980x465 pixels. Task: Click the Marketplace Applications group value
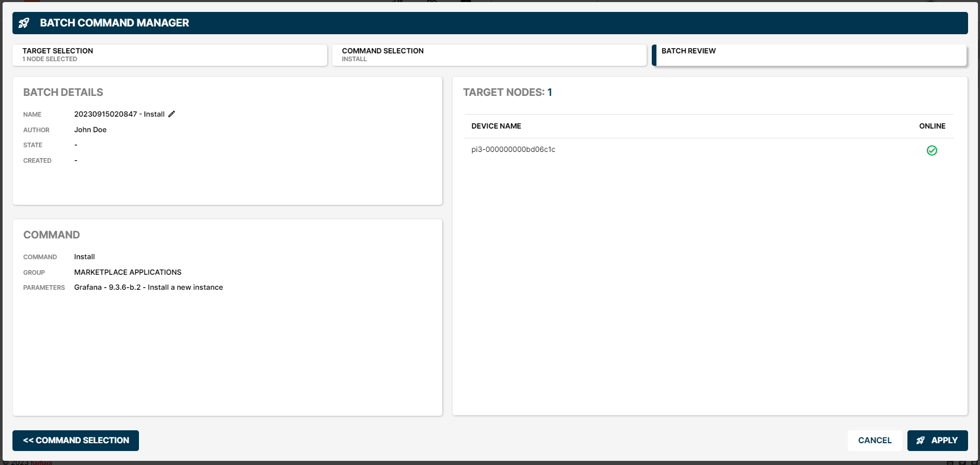tap(128, 272)
